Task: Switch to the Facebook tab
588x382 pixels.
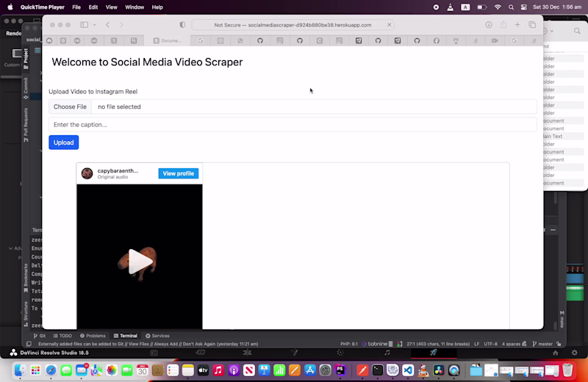Action: (437, 40)
